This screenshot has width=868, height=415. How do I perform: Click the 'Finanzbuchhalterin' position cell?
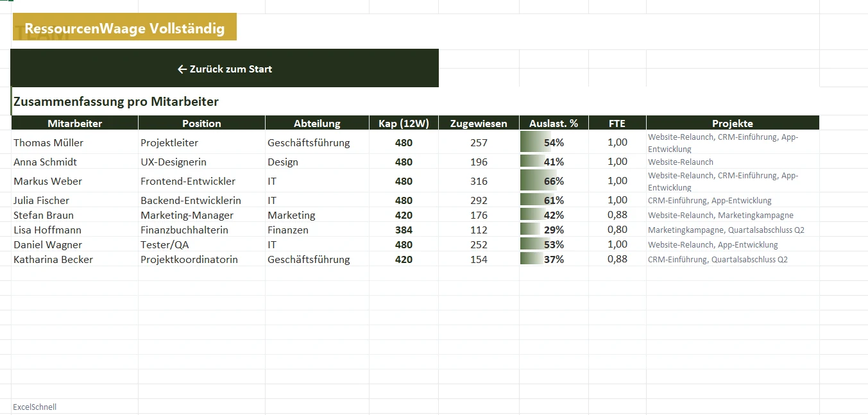(202, 230)
